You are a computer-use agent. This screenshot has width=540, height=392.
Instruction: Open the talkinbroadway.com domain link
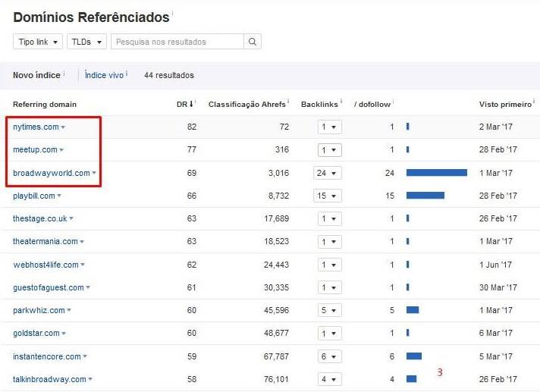(49, 379)
